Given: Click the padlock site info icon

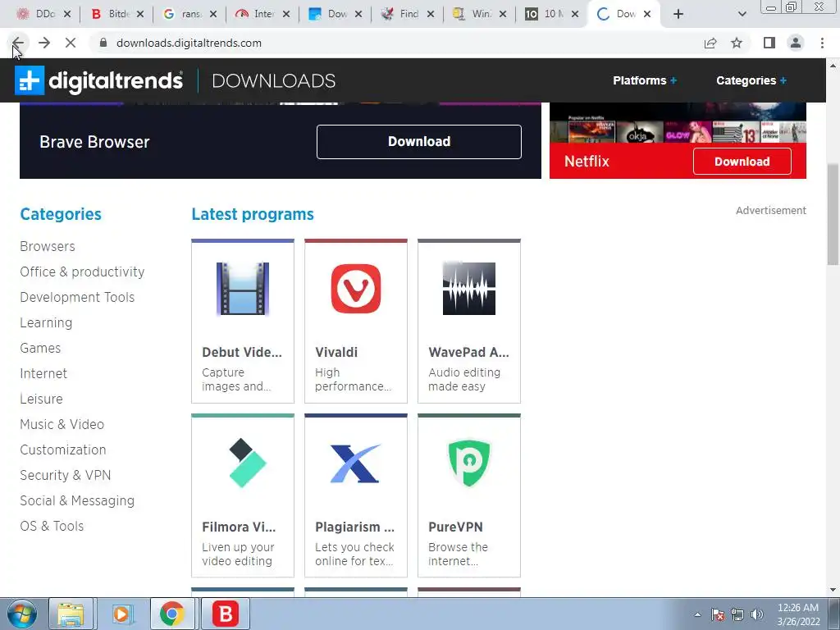Looking at the screenshot, I should [x=104, y=43].
